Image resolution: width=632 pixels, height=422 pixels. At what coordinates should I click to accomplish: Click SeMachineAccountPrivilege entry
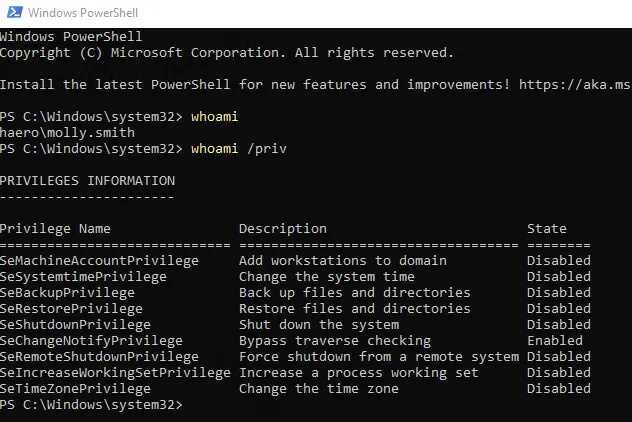coord(99,261)
